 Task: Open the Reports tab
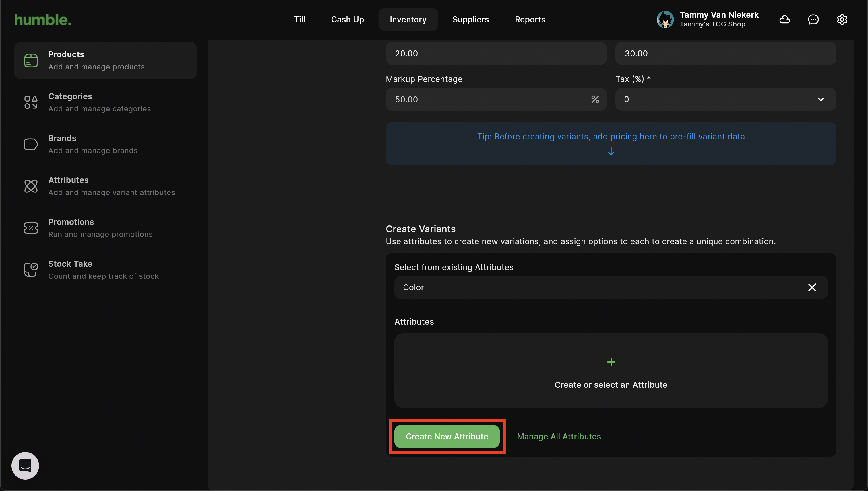(530, 20)
